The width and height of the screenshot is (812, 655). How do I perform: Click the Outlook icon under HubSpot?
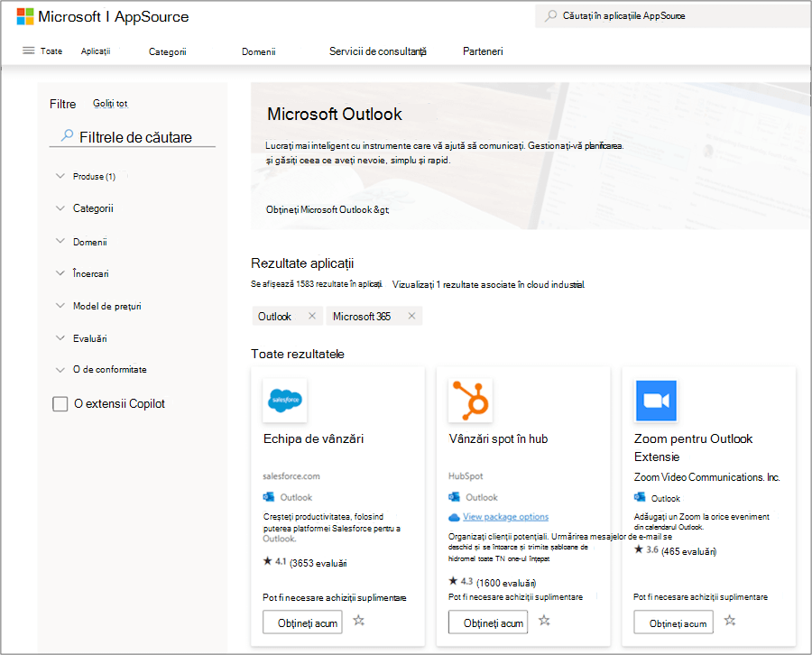point(454,497)
